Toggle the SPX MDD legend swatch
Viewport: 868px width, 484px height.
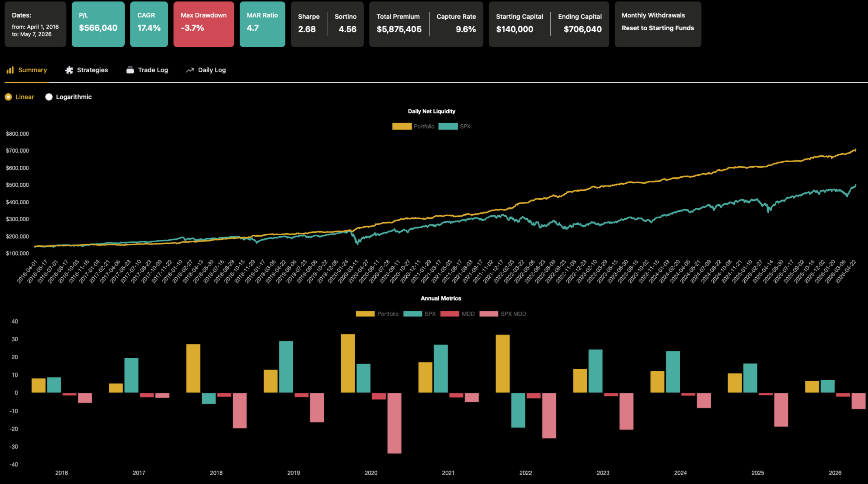pos(489,314)
